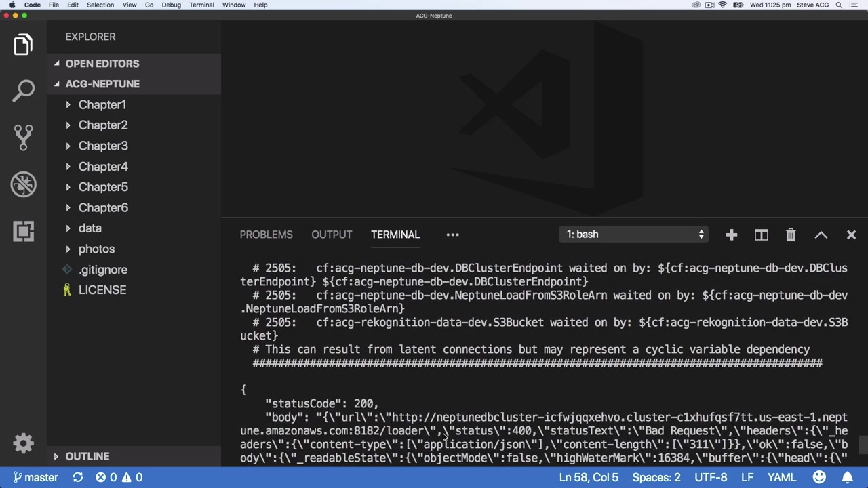Collapse the Open Editors section
This screenshot has height=488, width=868.
pos(134,64)
